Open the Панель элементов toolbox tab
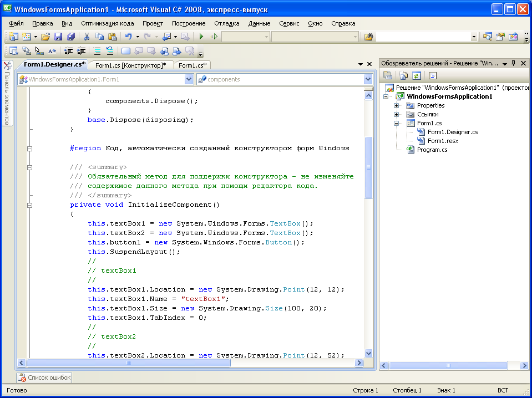Screen dimensions: 532x398 pos(7,93)
